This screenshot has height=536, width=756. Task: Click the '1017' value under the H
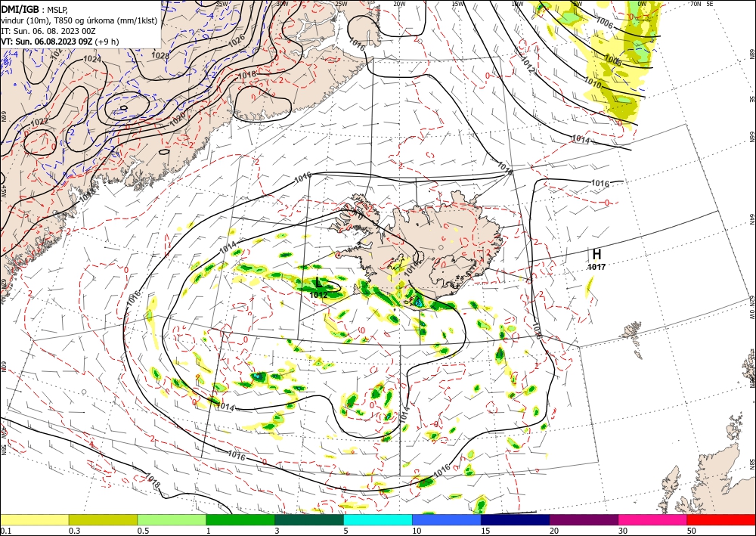596,267
